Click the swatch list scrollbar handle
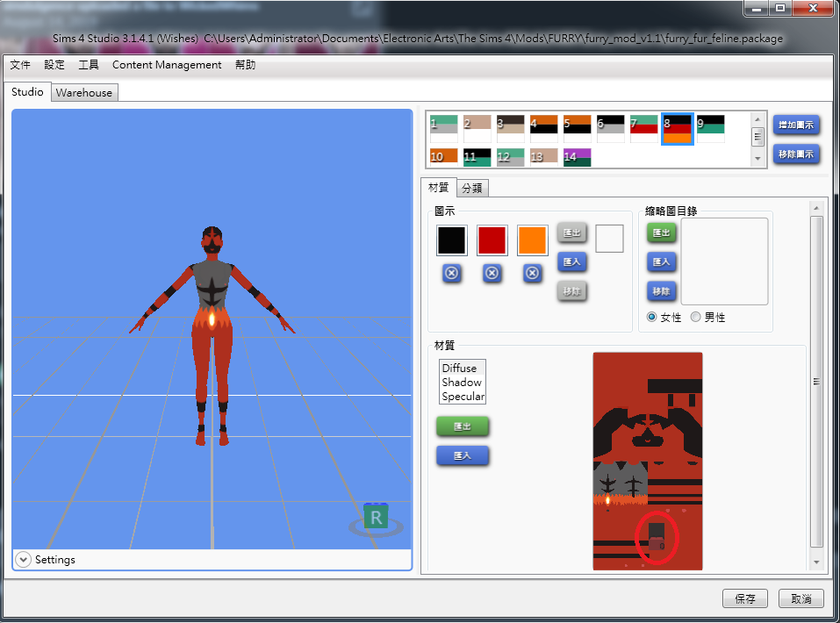840x623 pixels. (x=757, y=137)
